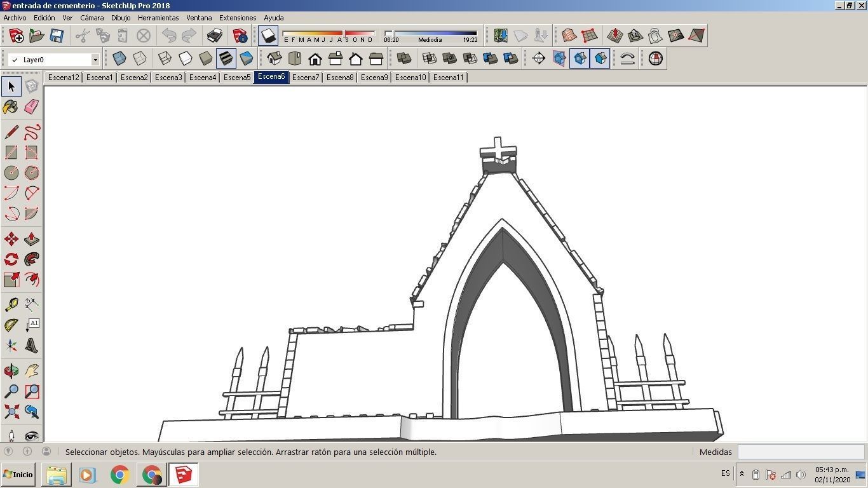This screenshot has height=488, width=868.
Task: Select the Scale tool
Action: click(x=11, y=280)
